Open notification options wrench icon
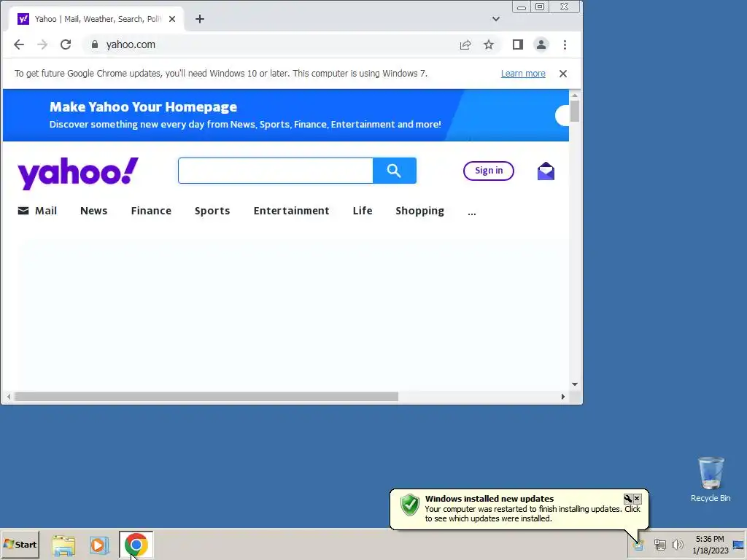 (x=628, y=499)
